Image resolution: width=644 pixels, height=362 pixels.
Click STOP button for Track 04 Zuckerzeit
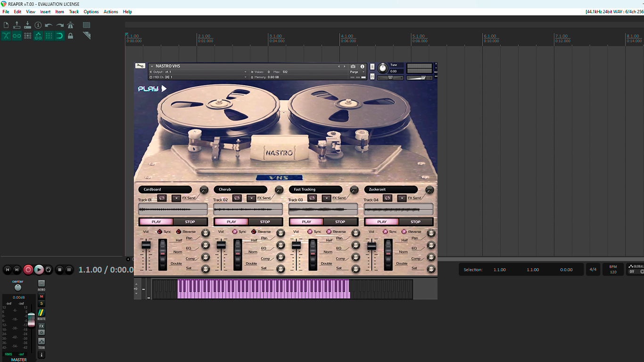(415, 222)
